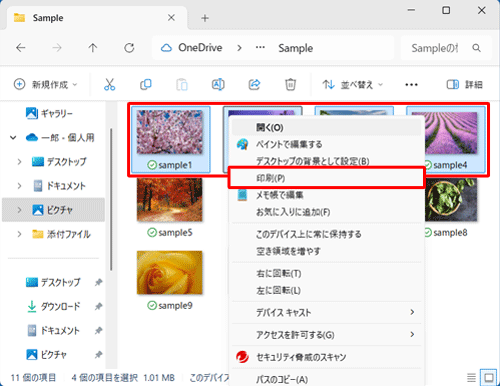Toggle the 詳細 details pane button
500x386 pixels.
pos(464,85)
